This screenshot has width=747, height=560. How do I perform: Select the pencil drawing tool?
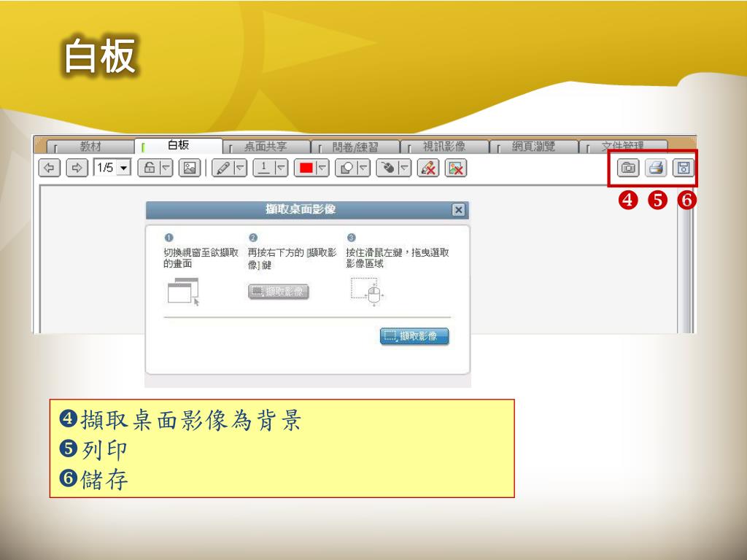[x=223, y=168]
